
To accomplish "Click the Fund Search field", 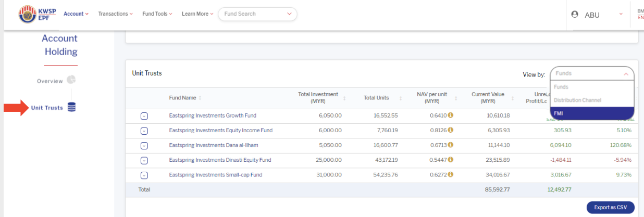I will 257,14.
